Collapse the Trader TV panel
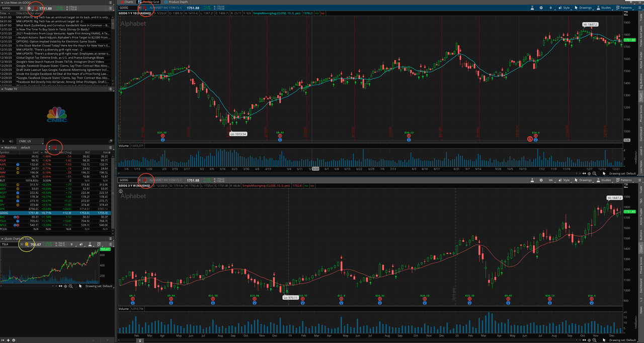644x343 pixels. (2, 89)
